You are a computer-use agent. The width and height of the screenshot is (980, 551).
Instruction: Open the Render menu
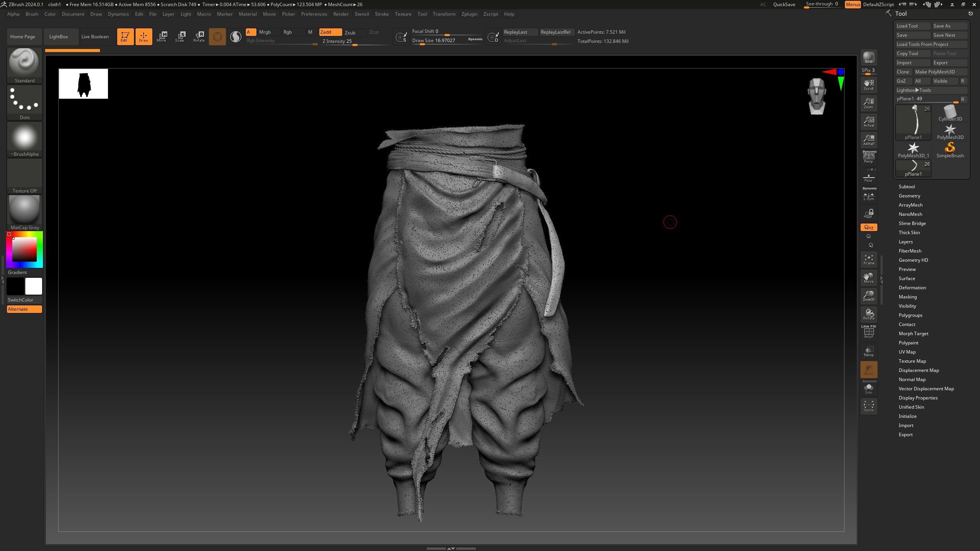[341, 14]
